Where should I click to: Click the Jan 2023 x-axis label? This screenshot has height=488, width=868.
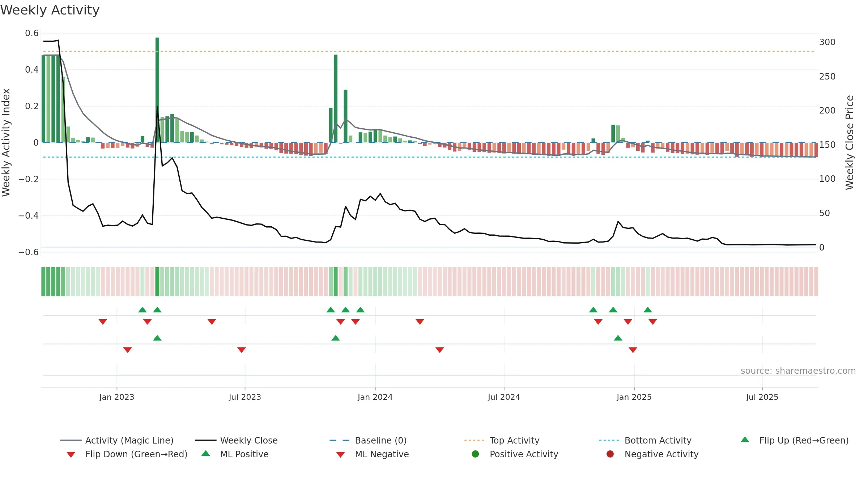click(117, 397)
